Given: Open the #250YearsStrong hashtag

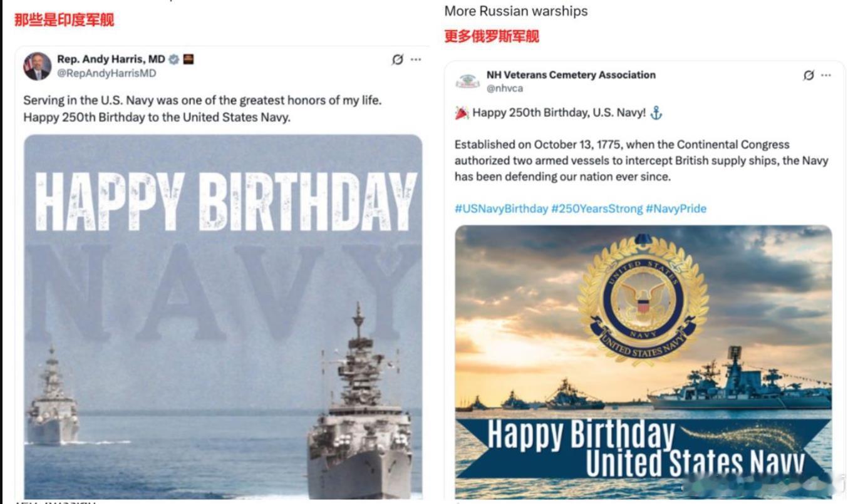Looking at the screenshot, I should click(x=597, y=208).
